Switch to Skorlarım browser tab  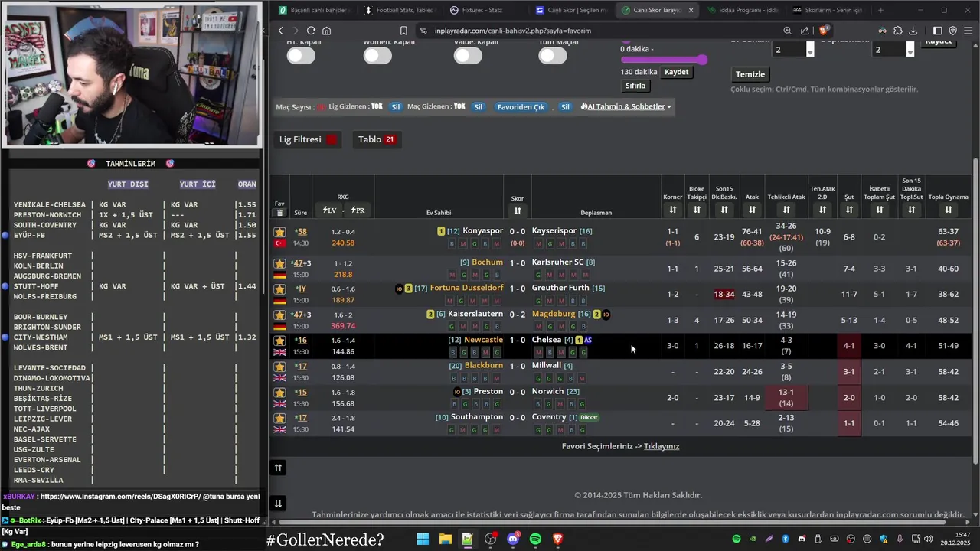pos(827,10)
